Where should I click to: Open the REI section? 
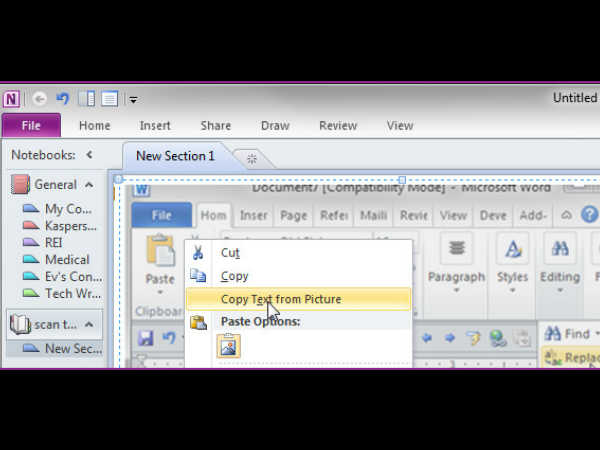[x=43, y=243]
